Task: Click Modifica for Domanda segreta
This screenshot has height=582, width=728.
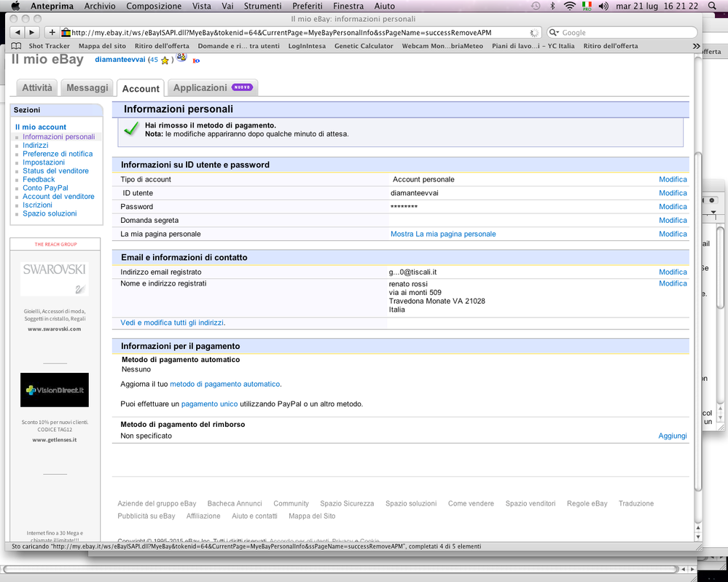Action: (x=673, y=221)
